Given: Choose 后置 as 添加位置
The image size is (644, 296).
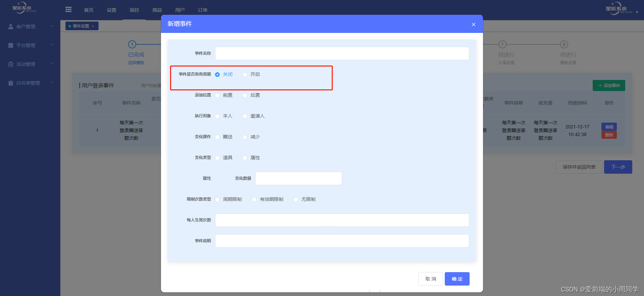Looking at the screenshot, I should (x=245, y=95).
